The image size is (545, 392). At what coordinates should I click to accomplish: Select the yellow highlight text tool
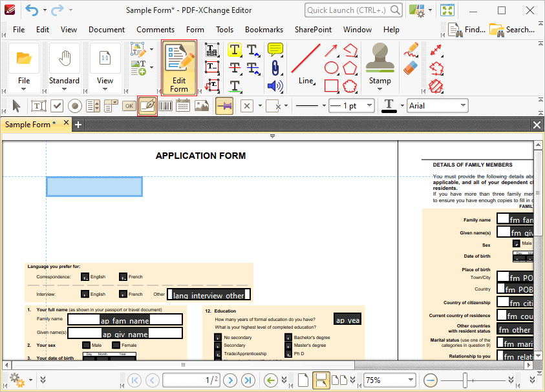coord(235,50)
